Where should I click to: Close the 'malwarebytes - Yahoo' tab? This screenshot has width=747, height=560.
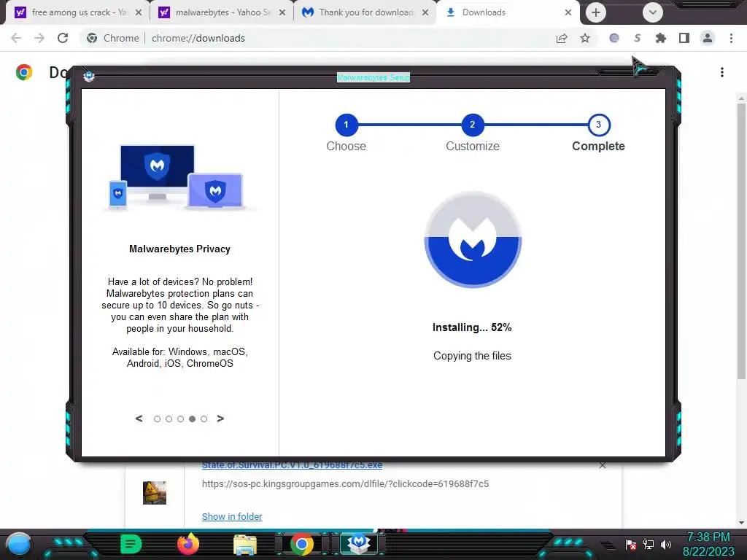point(282,12)
